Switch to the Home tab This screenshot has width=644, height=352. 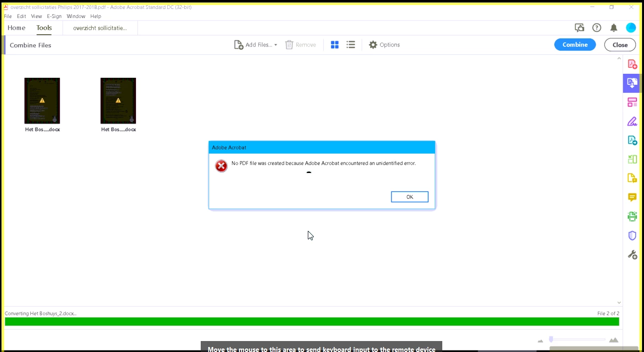16,28
